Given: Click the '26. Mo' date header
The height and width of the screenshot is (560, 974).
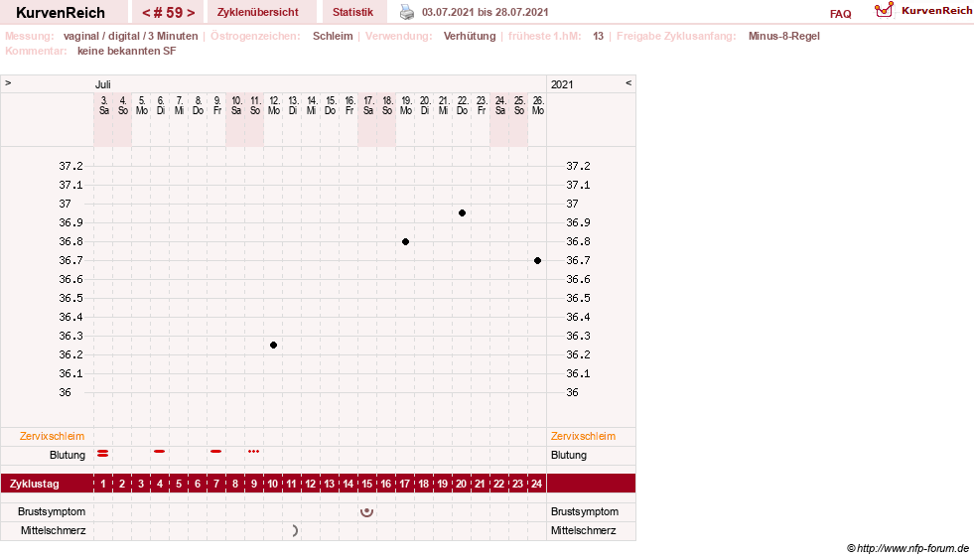Looking at the screenshot, I should [538, 105].
